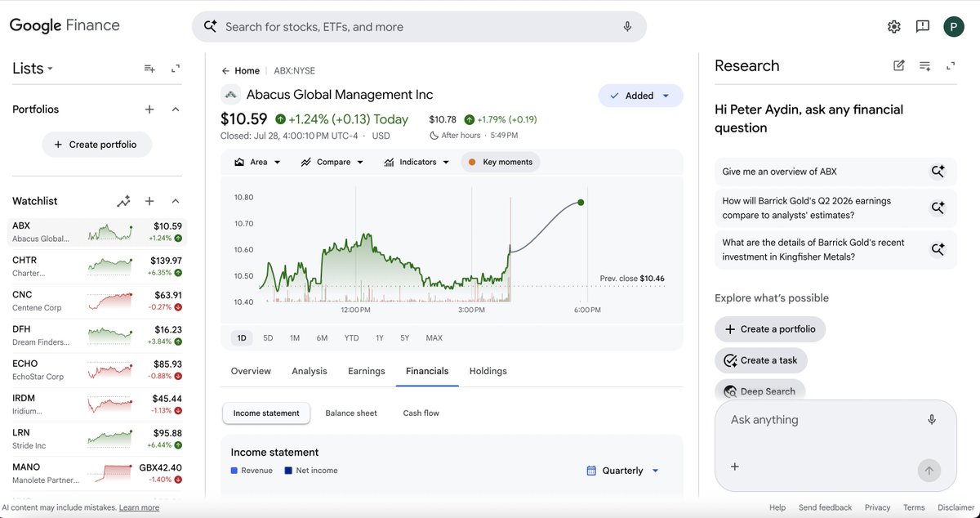Open the Learn more link
The height and width of the screenshot is (518, 980).
pos(139,507)
